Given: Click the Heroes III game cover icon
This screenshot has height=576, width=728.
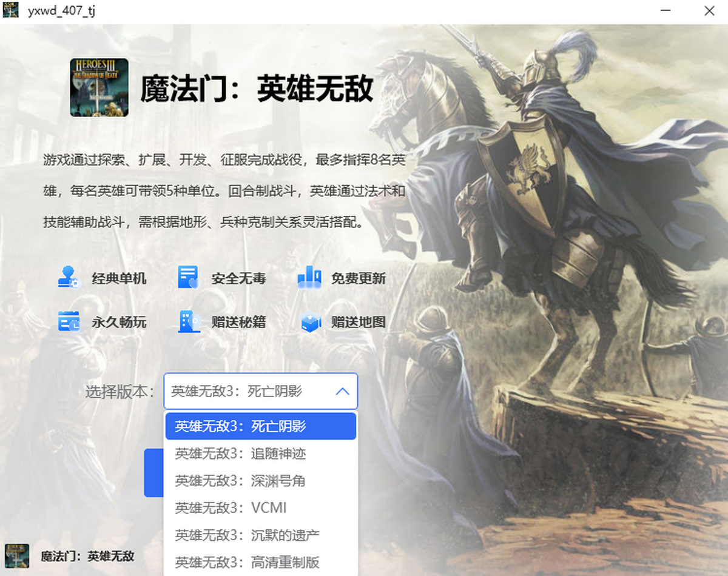Looking at the screenshot, I should [99, 87].
